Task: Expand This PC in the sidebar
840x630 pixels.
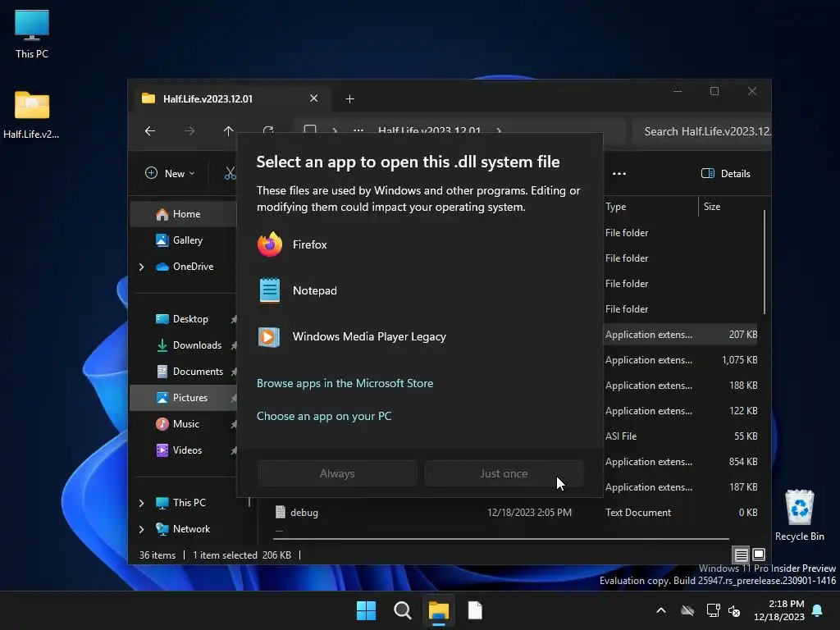Action: tap(141, 503)
